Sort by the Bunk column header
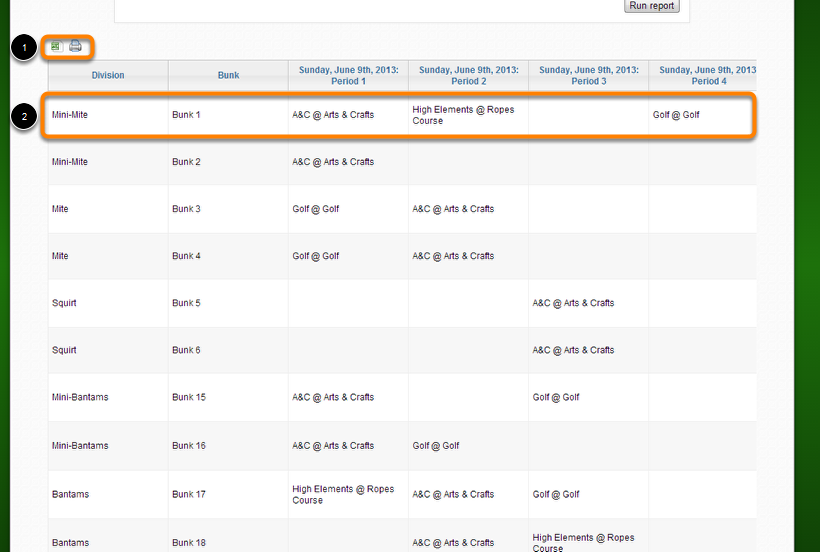This screenshot has height=552, width=820. tap(228, 75)
